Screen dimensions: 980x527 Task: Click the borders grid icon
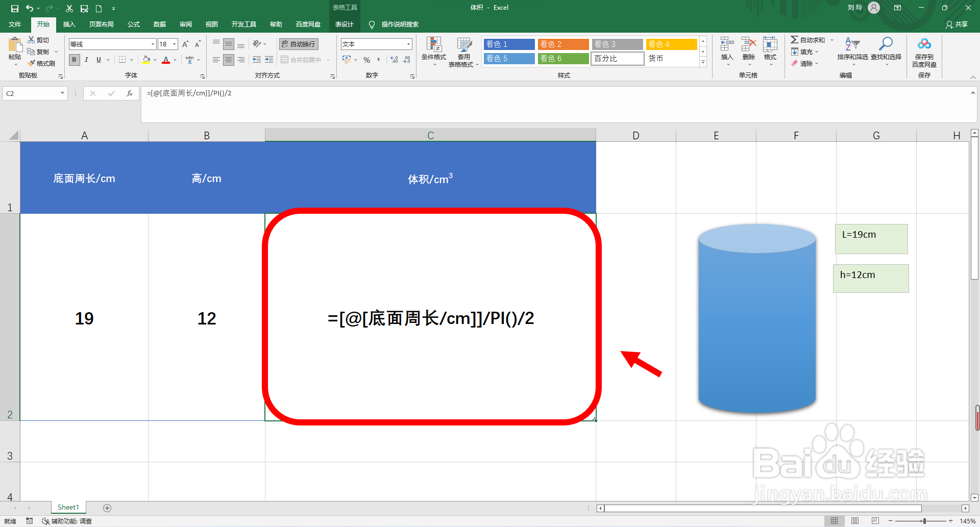click(122, 60)
